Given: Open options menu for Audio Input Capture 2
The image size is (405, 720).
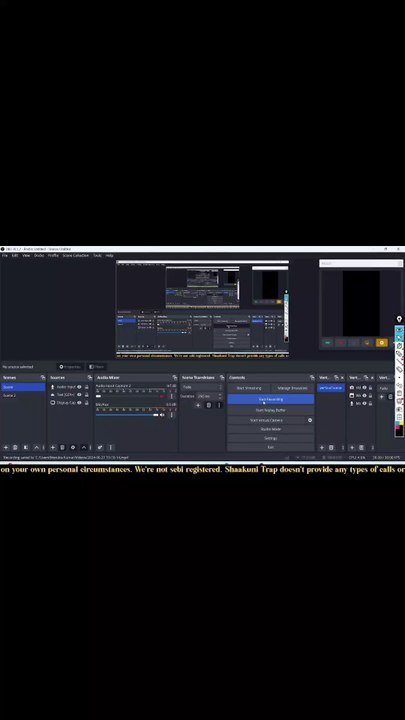Looking at the screenshot, I should click(172, 396).
